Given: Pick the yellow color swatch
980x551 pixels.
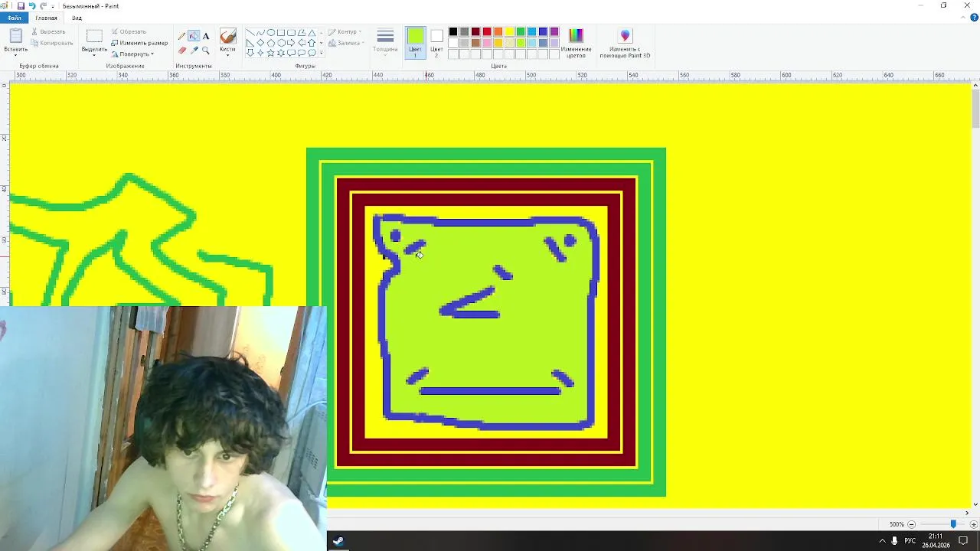Looking at the screenshot, I should [509, 32].
